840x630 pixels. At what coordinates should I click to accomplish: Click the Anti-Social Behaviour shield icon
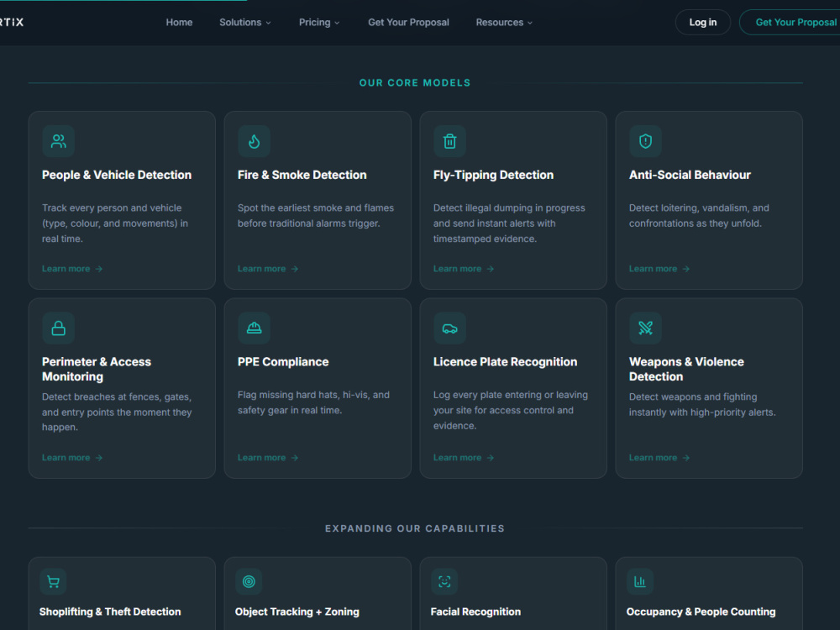coord(645,141)
